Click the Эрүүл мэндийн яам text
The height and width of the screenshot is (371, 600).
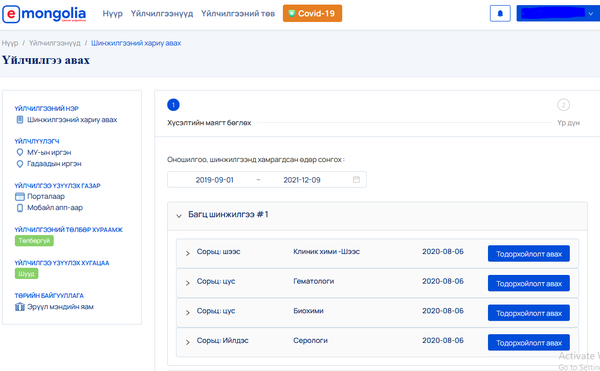[60, 307]
